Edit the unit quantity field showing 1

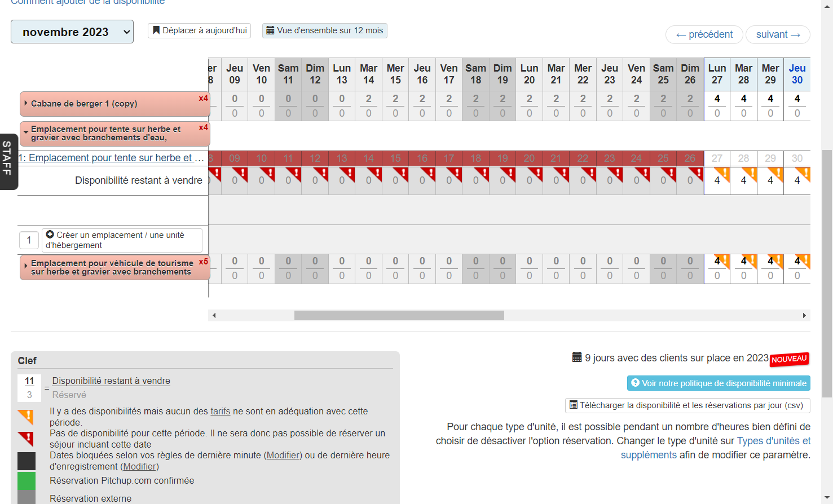29,240
